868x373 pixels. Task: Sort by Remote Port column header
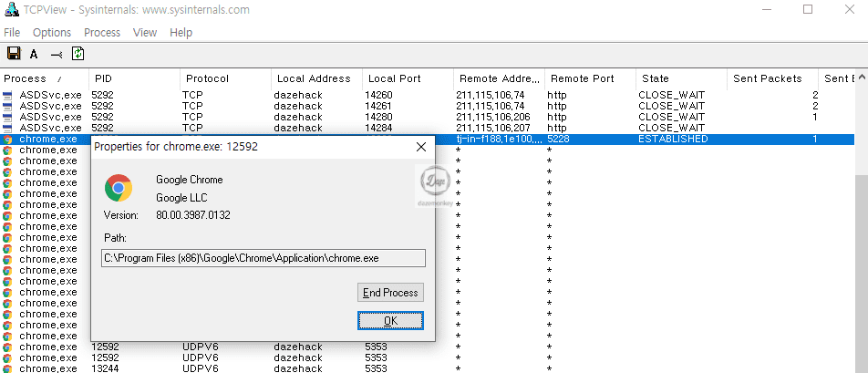tap(590, 78)
